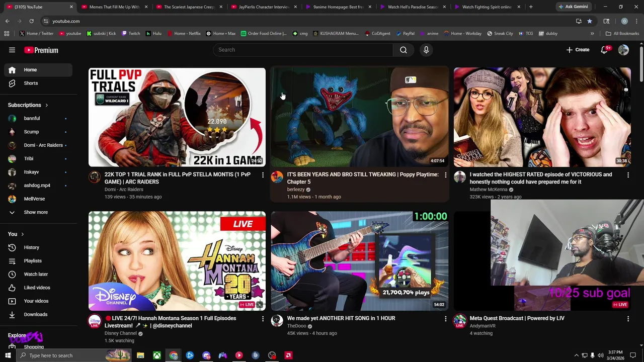Open Chrome tab search icon

606,21
